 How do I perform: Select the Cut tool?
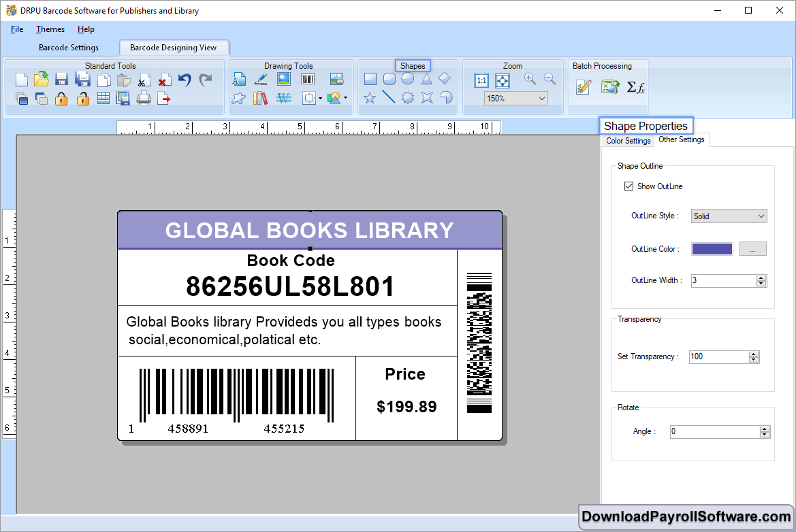click(144, 80)
